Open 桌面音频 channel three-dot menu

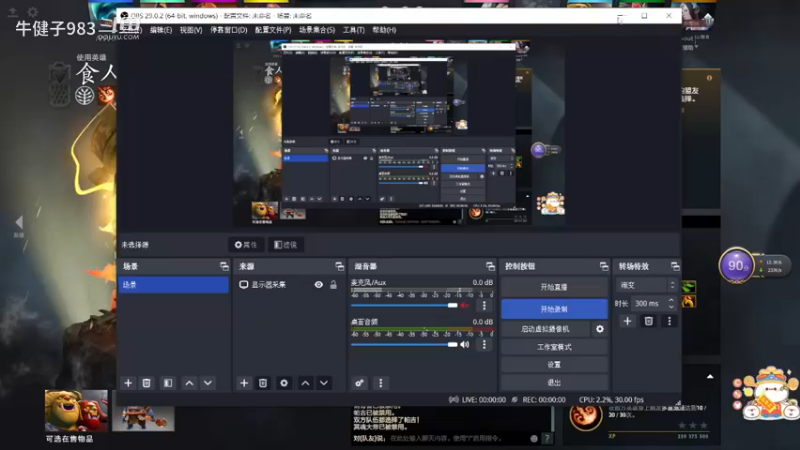(x=484, y=344)
